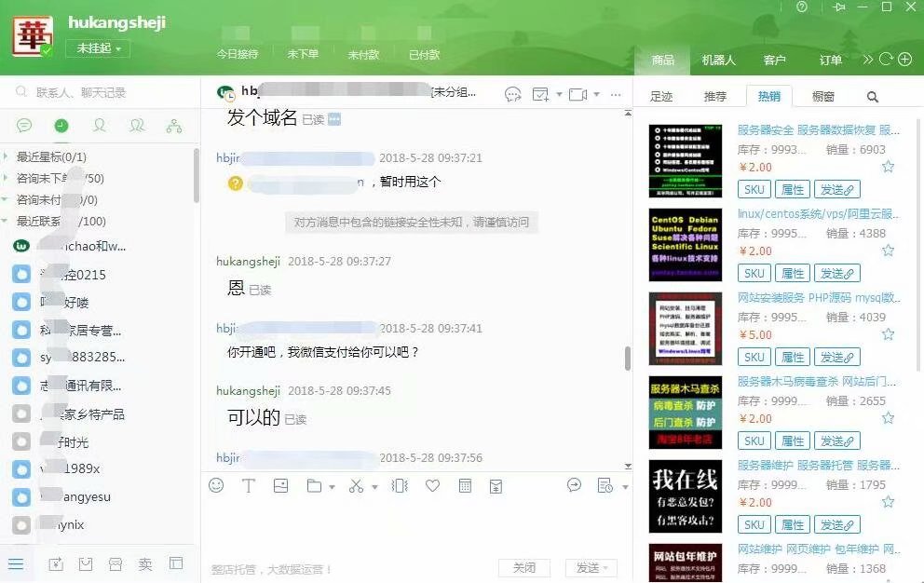The image size is (924, 583).
Task: Switch to the 商品 tab
Action: pos(662,61)
